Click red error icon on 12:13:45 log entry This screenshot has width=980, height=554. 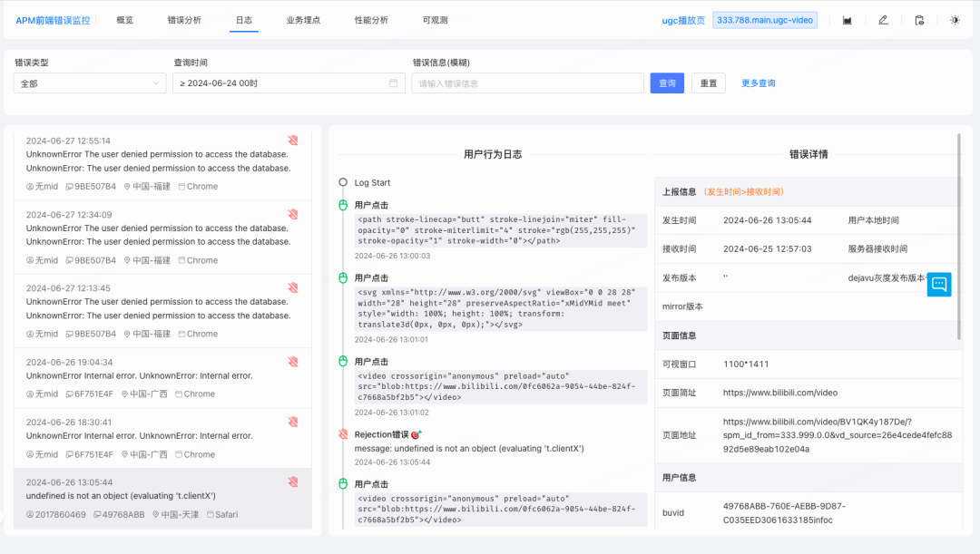pos(293,288)
